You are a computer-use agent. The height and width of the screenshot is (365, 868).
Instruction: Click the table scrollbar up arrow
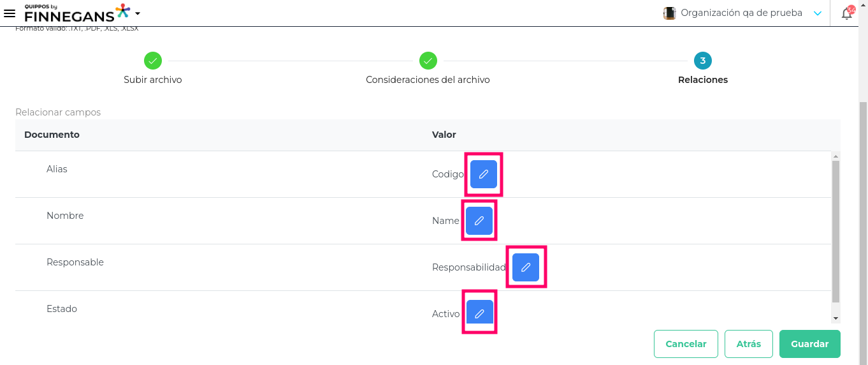[x=836, y=156]
